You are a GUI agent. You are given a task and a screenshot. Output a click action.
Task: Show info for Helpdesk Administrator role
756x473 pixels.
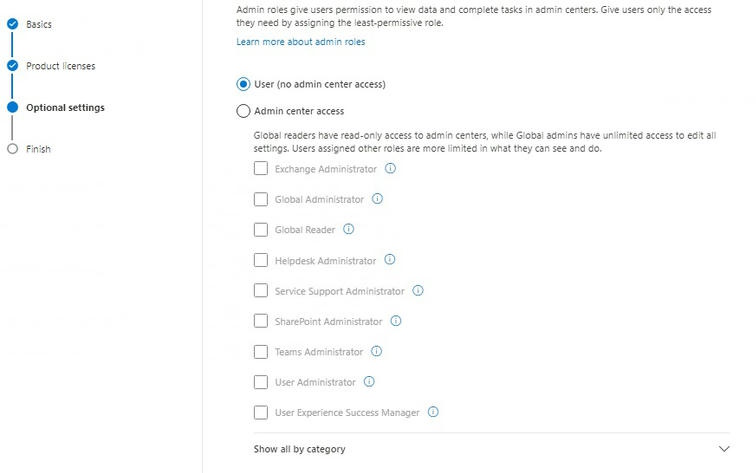point(389,260)
